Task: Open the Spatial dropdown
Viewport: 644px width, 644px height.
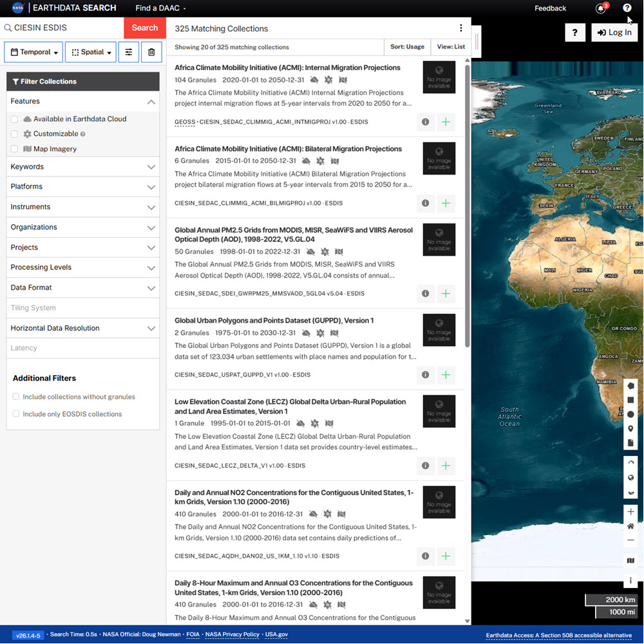Action: tap(91, 52)
